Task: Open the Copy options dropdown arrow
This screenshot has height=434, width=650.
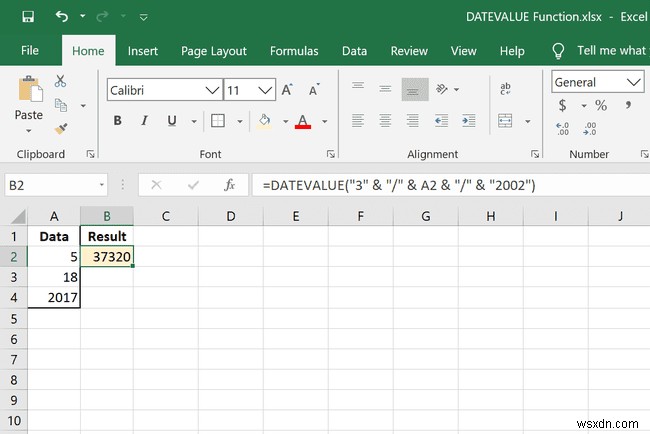Action: point(83,106)
